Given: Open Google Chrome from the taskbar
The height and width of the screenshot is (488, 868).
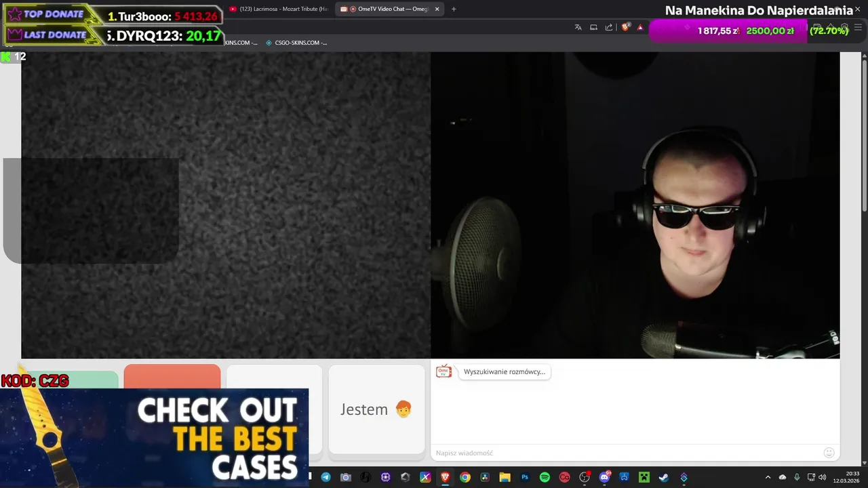Looking at the screenshot, I should pos(465,477).
